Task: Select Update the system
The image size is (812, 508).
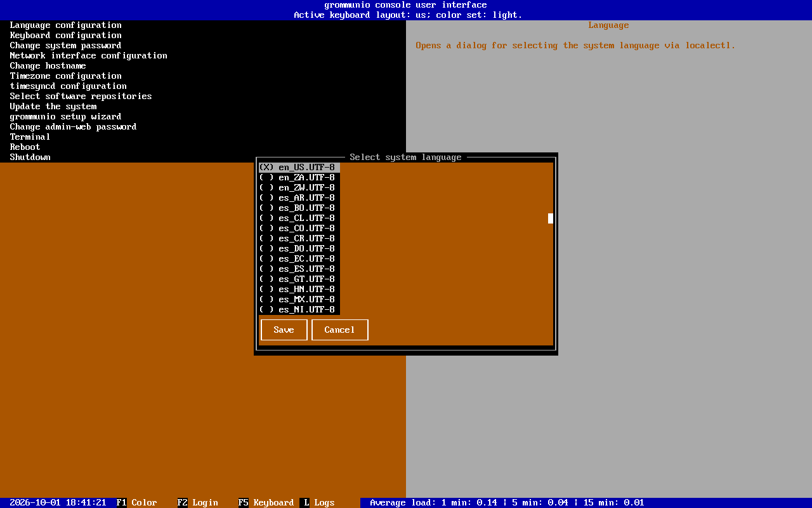Action: [x=53, y=107]
